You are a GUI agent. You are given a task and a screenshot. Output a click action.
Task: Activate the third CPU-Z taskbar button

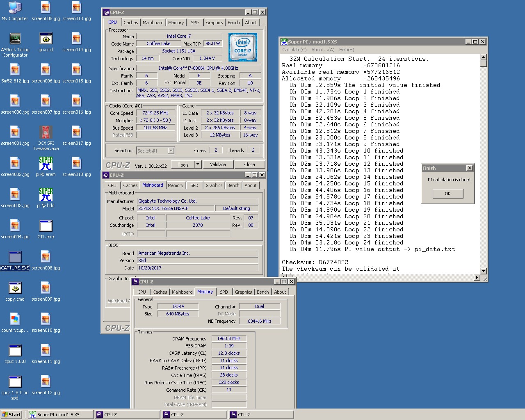point(261,415)
